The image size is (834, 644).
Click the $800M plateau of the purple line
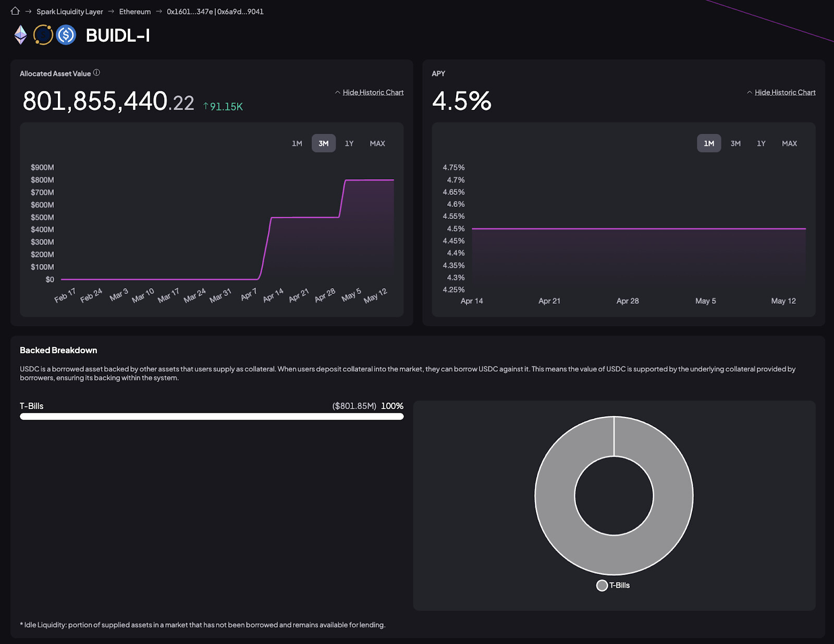point(370,180)
